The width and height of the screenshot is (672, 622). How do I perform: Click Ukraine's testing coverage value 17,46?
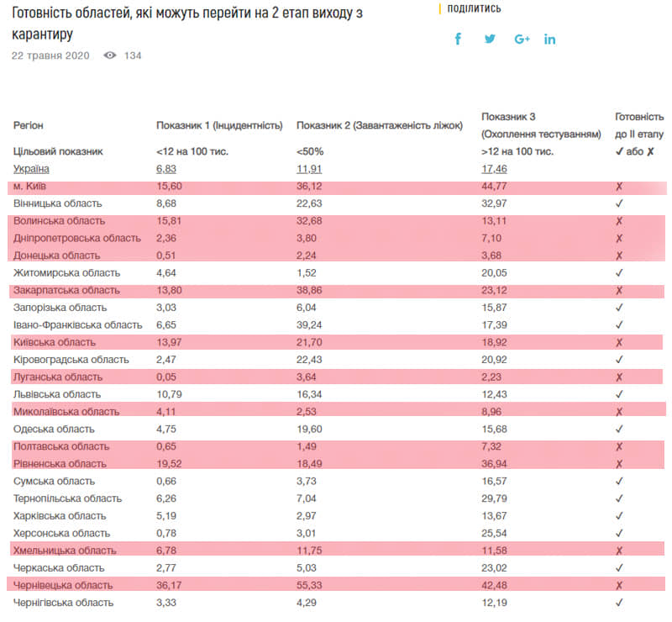click(x=494, y=169)
